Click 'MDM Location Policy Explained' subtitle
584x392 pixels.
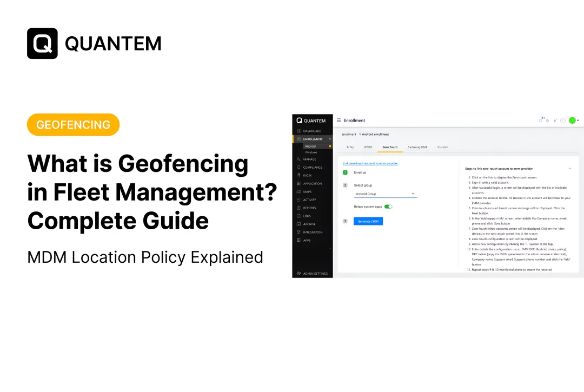(x=145, y=257)
